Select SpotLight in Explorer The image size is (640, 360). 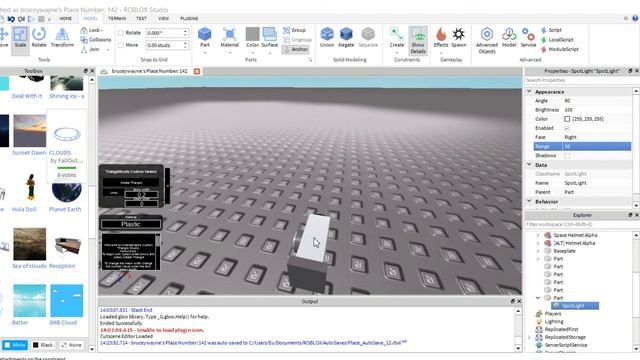pos(575,306)
